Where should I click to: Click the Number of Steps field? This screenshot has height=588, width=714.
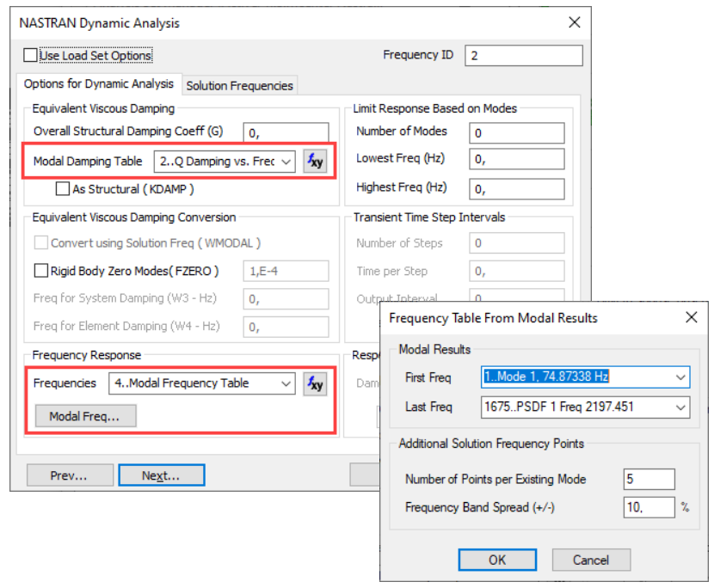517,243
